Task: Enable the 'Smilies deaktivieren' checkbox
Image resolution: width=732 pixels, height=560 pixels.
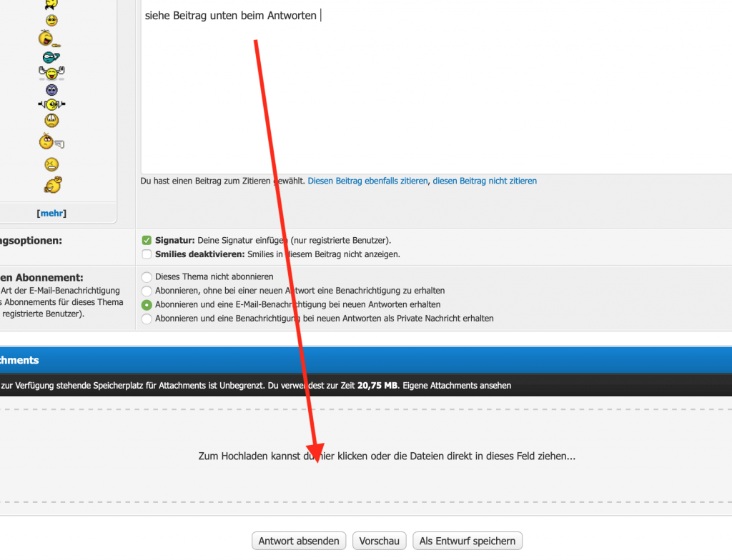Action: pos(147,254)
